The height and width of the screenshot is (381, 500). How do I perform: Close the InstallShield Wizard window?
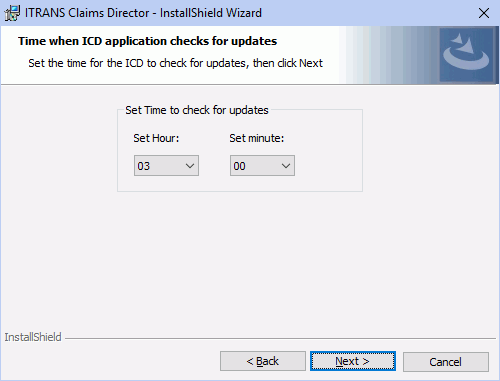[x=484, y=13]
